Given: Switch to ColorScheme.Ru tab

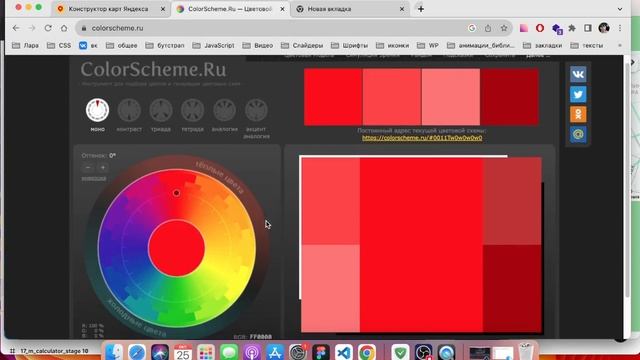Looking at the screenshot, I should point(229,9).
